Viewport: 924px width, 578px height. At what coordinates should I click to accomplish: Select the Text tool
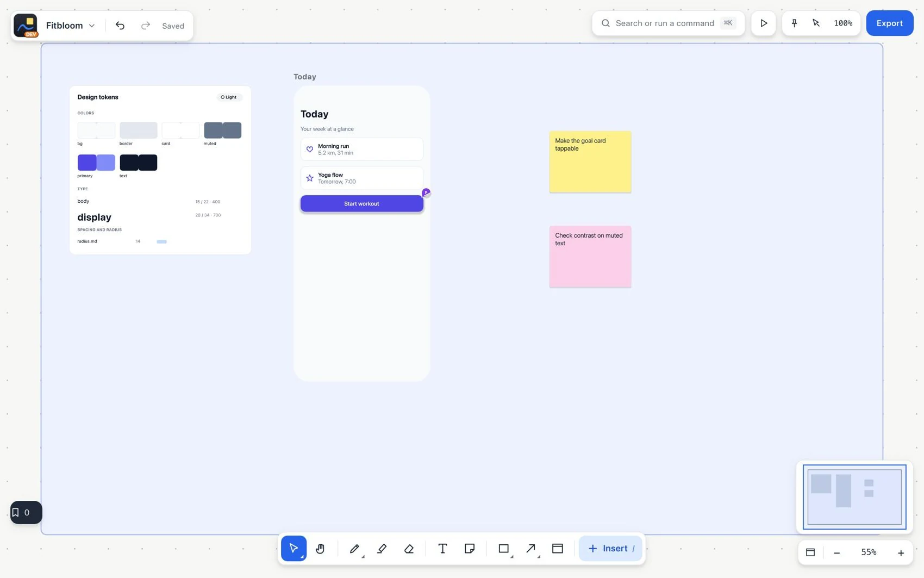pos(442,548)
